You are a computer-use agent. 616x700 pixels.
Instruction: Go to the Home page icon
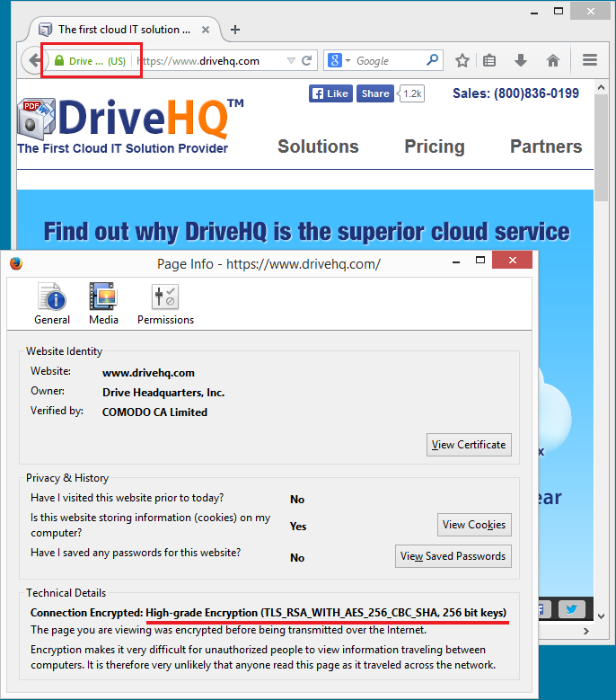(x=553, y=60)
